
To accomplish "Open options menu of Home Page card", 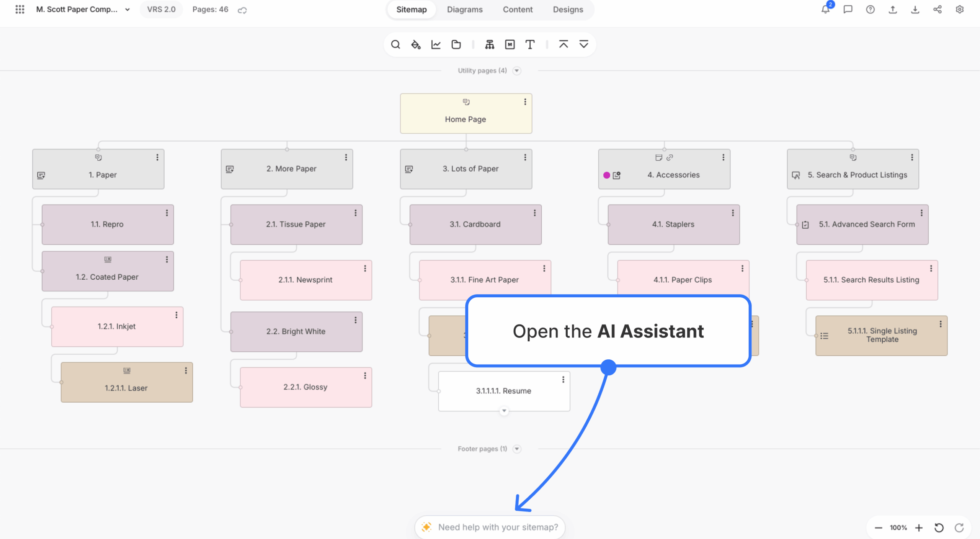I will [525, 102].
